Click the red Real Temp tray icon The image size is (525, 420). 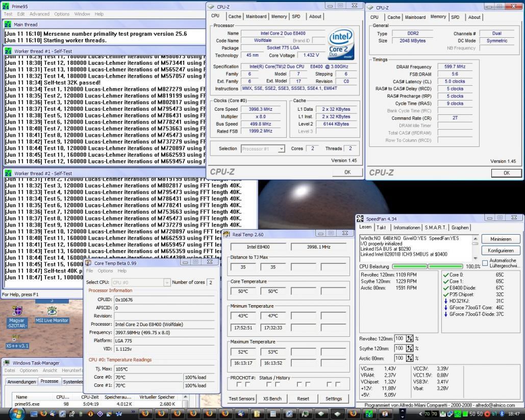click(488, 414)
